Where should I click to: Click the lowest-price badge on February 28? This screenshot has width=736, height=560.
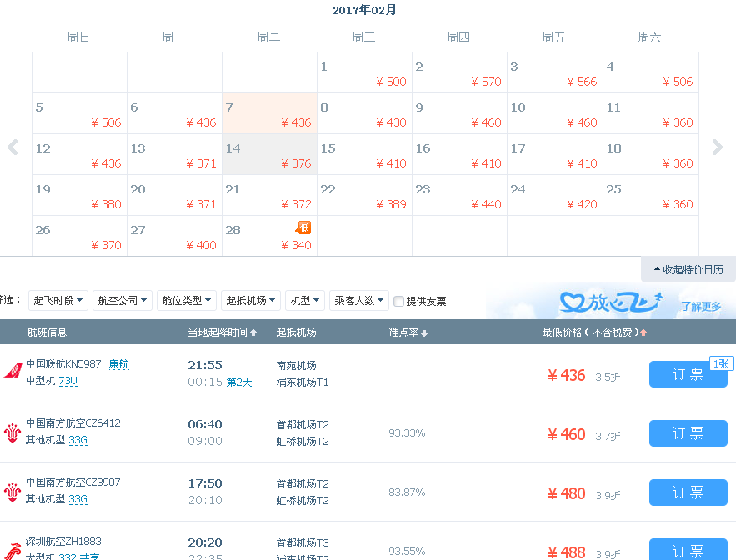coord(303,227)
